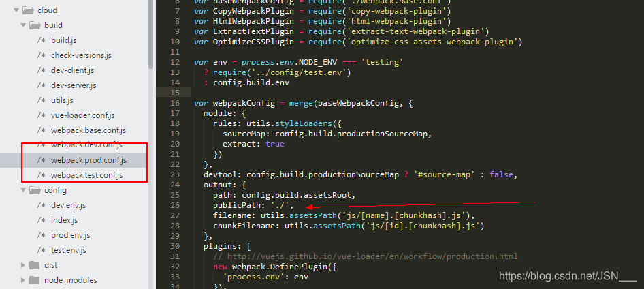Open dev-server.js file
Screen dimensions: 644x289
click(x=74, y=85)
